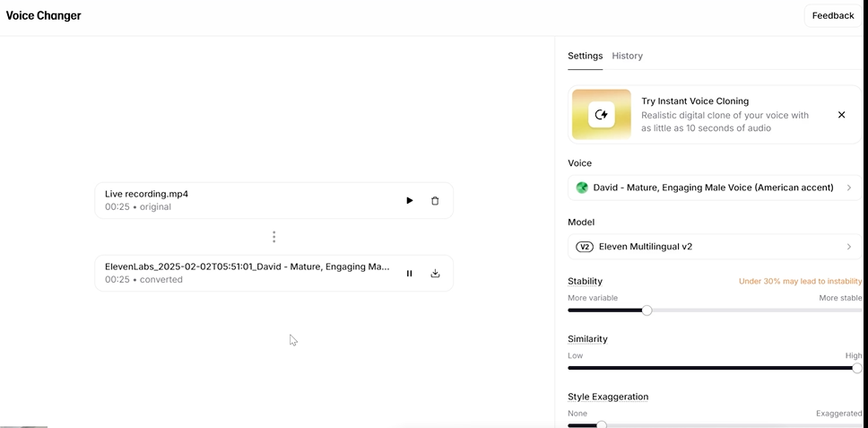
Task: Click the green David voice avatar
Action: [x=582, y=188]
